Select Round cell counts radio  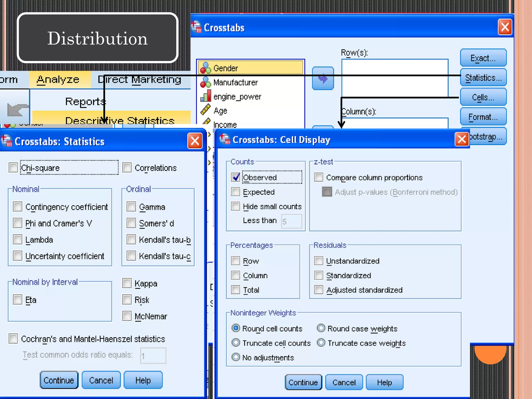(236, 328)
